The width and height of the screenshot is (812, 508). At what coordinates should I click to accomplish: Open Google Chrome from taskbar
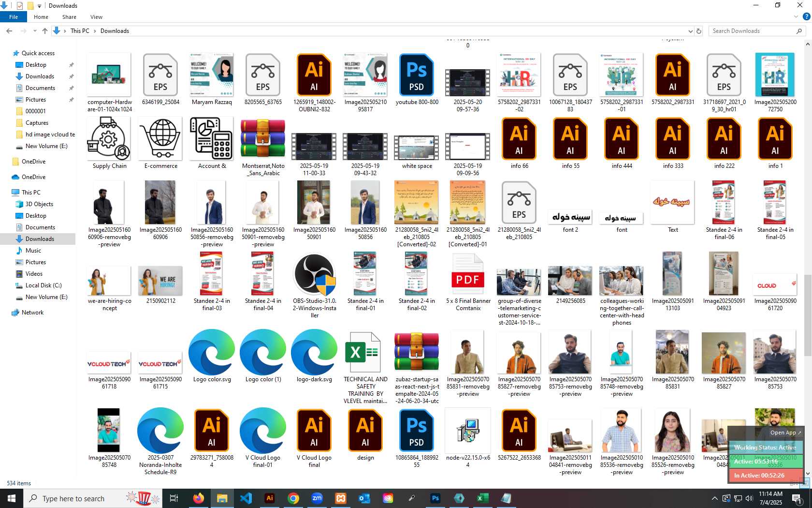pyautogui.click(x=293, y=498)
